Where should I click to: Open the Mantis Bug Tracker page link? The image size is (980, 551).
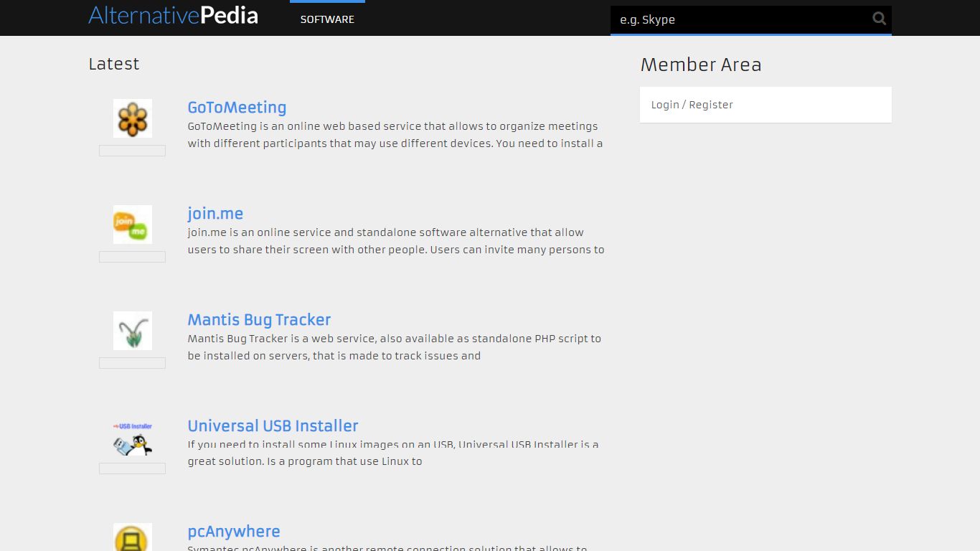coord(259,319)
